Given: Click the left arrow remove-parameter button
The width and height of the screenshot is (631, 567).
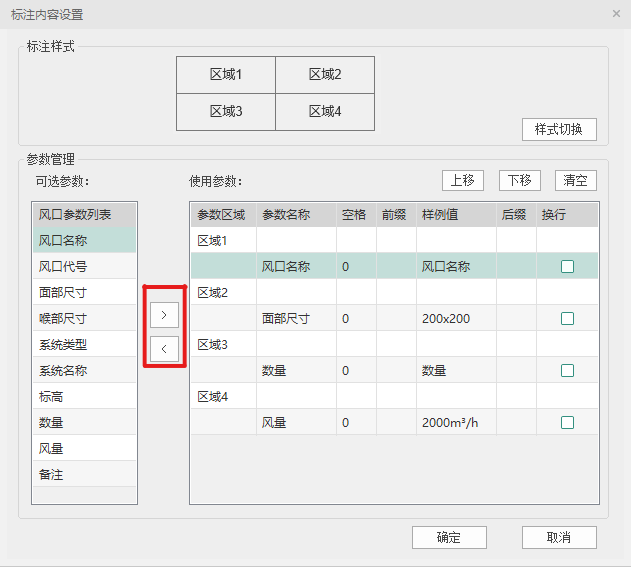Looking at the screenshot, I should click(x=164, y=349).
